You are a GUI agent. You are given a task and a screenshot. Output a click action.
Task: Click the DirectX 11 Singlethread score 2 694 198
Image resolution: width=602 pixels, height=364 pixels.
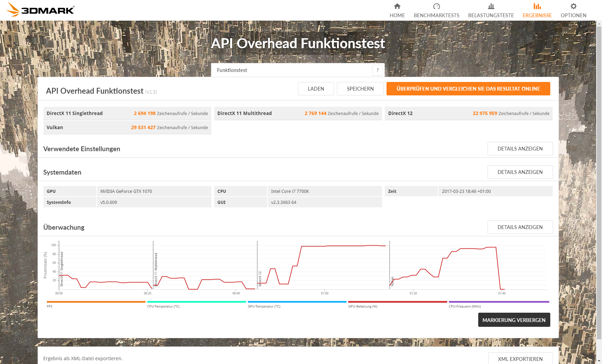click(145, 113)
